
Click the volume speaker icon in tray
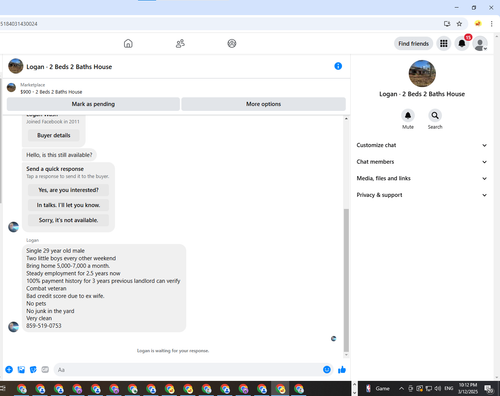point(438,388)
